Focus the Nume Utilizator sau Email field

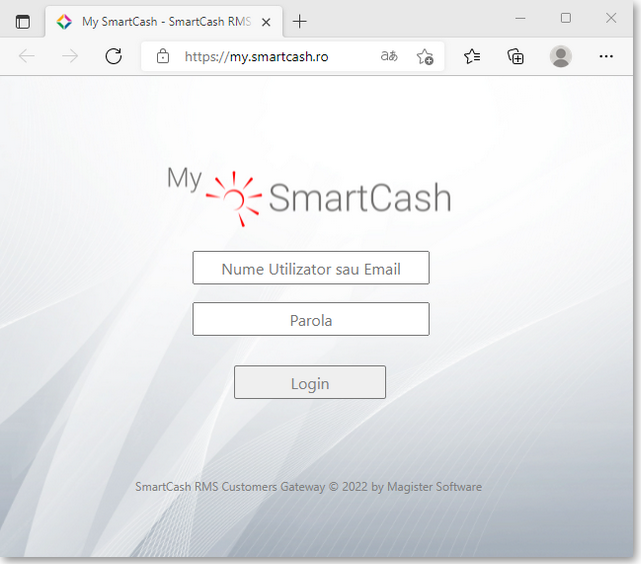click(x=311, y=268)
